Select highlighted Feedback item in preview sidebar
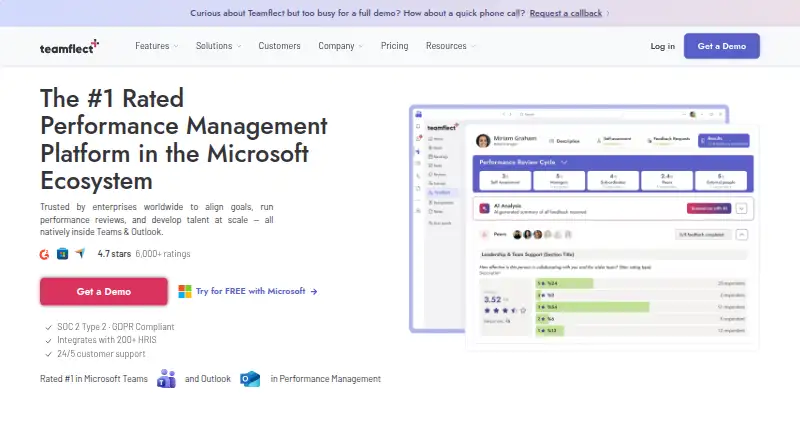800x440 pixels. coord(442,192)
